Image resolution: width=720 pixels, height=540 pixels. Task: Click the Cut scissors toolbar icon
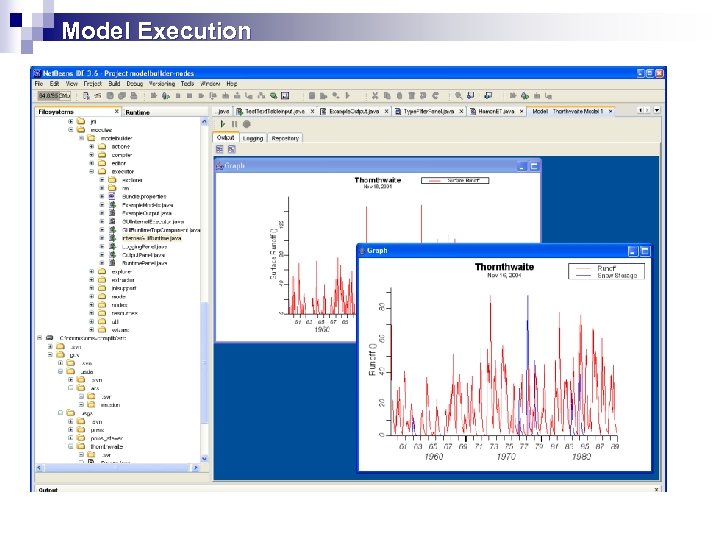pos(375,96)
